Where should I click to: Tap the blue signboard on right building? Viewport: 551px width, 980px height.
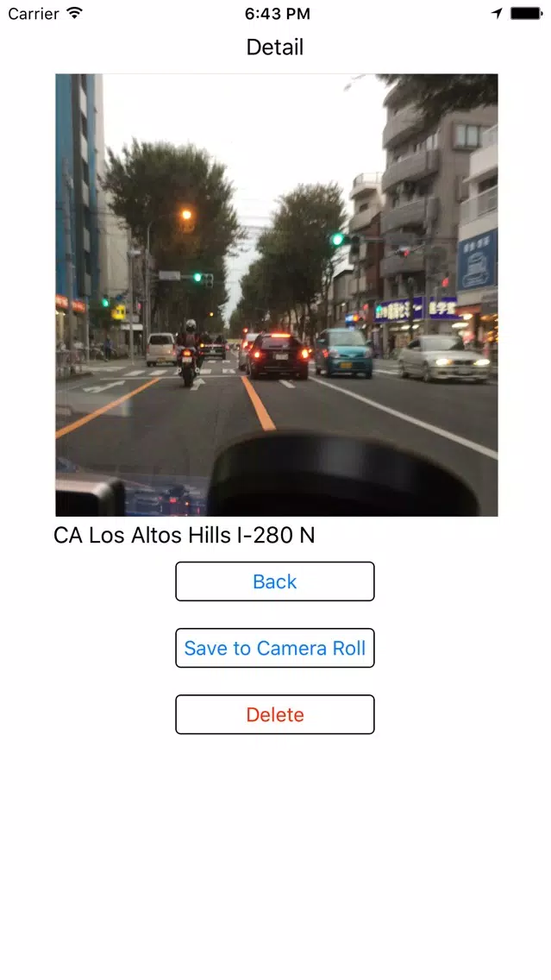(477, 261)
